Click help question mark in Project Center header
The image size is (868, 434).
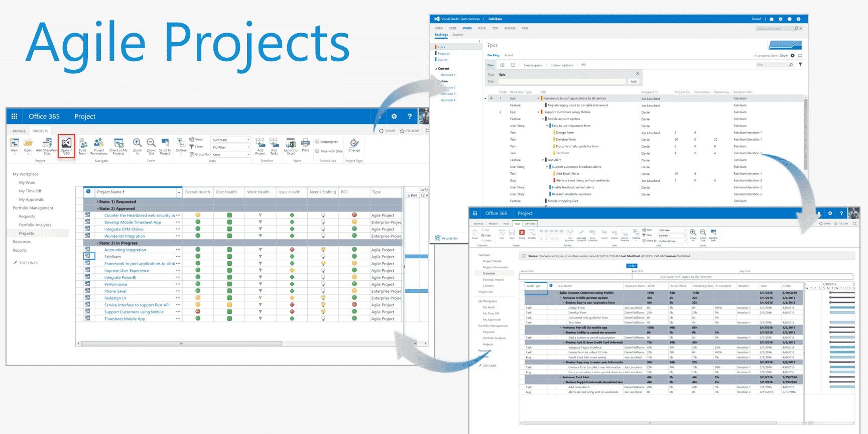(410, 117)
